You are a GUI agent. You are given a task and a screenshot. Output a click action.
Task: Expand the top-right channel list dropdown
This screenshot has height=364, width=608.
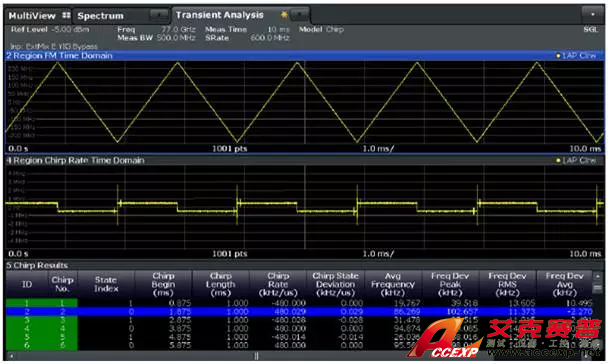(593, 14)
